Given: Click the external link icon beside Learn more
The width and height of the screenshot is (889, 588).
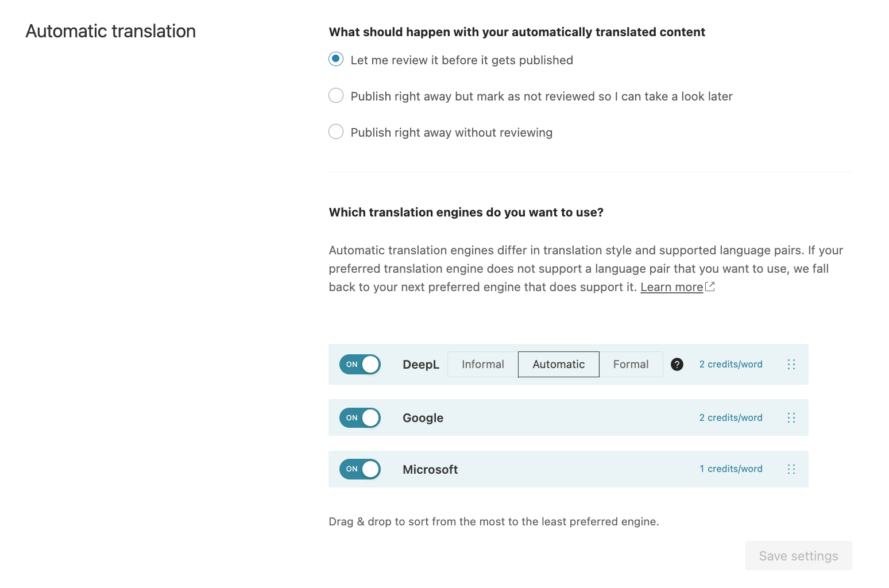Looking at the screenshot, I should tap(710, 287).
